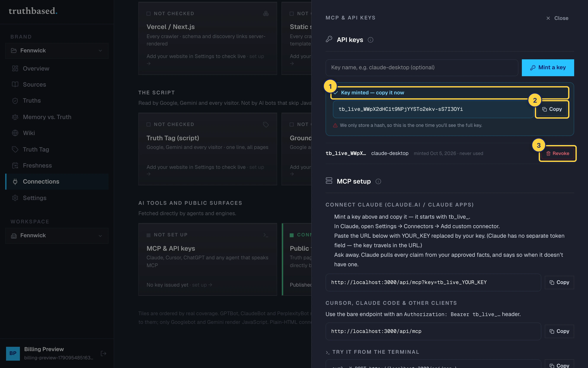Click the log out icon beside Billing Preview

pyautogui.click(x=104, y=353)
